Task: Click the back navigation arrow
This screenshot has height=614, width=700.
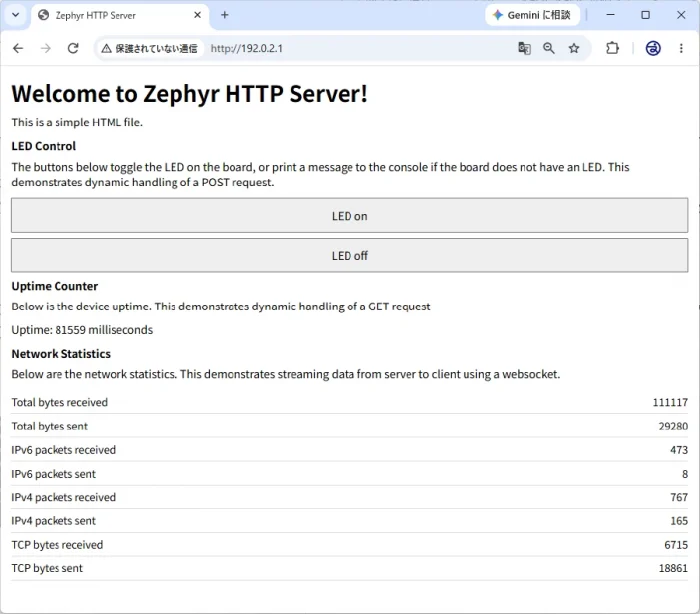Action: click(x=18, y=48)
